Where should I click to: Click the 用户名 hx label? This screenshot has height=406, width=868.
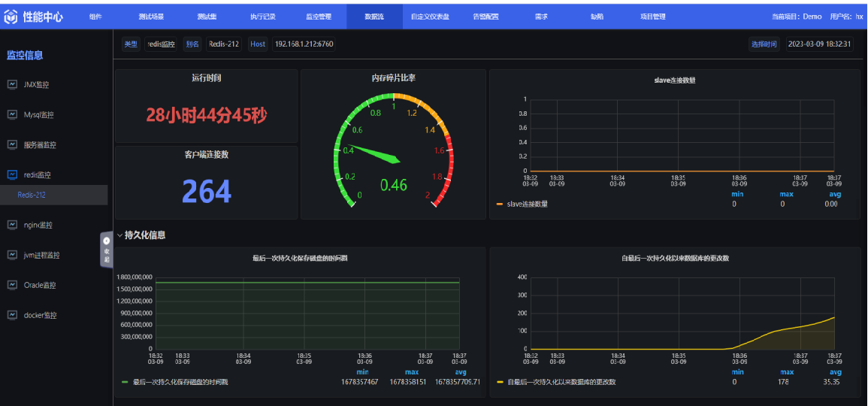coord(846,17)
